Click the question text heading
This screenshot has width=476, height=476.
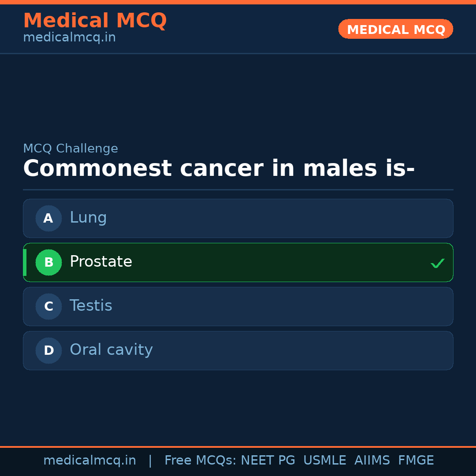219,168
